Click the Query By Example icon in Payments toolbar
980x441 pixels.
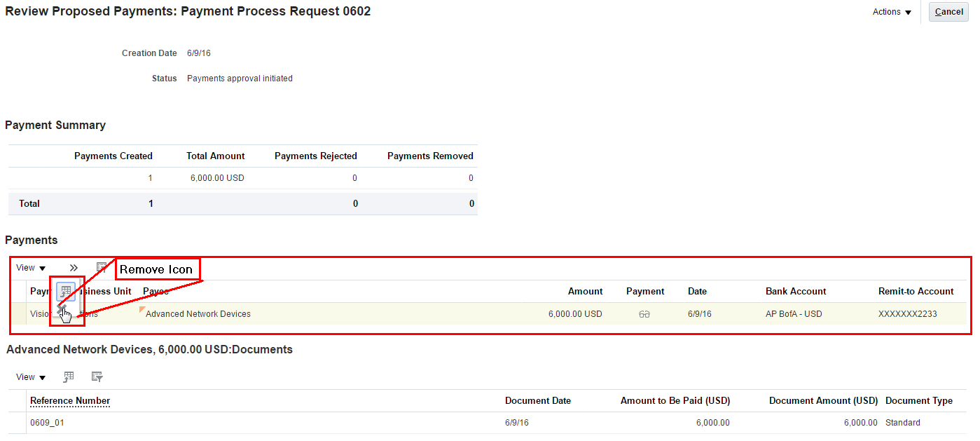(x=102, y=268)
